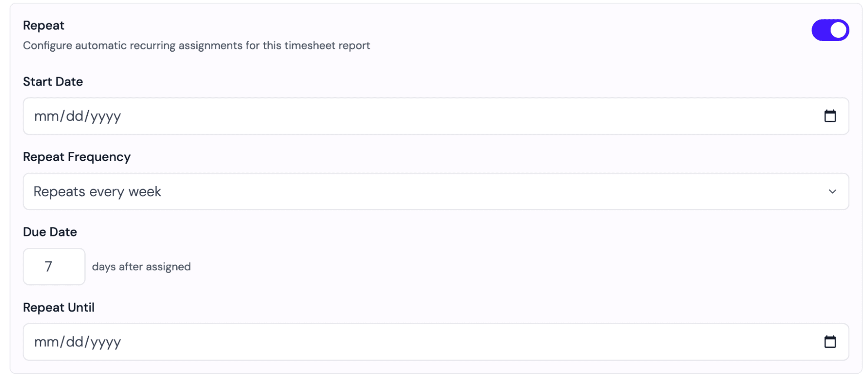Click the Start Date label text
Image resolution: width=868 pixels, height=385 pixels.
tap(53, 81)
